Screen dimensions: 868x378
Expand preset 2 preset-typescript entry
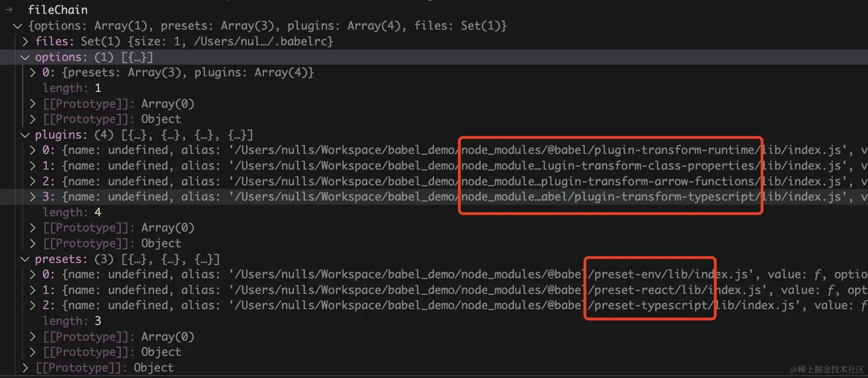33,305
